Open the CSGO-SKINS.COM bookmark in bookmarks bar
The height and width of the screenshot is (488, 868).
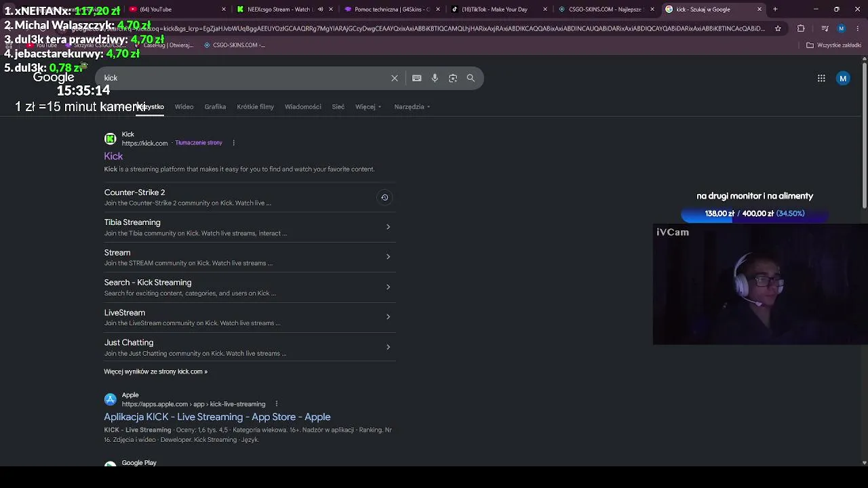(234, 45)
